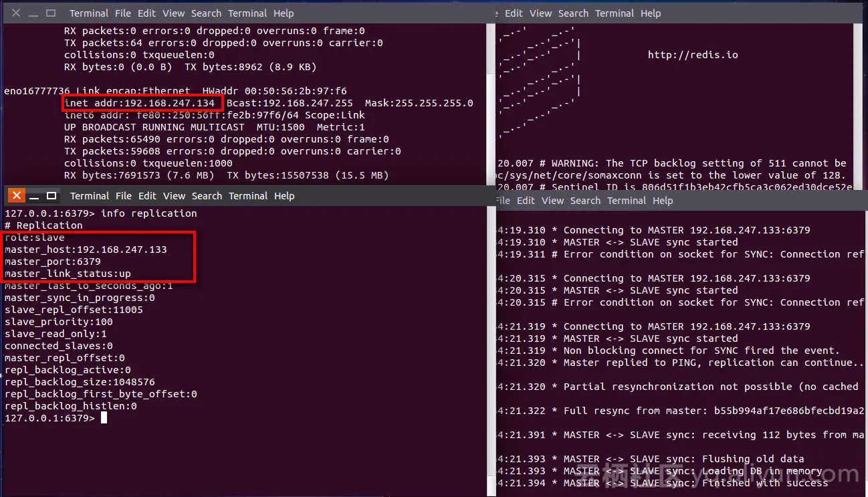Open Search menu in redis.io banner terminal
This screenshot has width=868, height=497.
pyautogui.click(x=573, y=13)
